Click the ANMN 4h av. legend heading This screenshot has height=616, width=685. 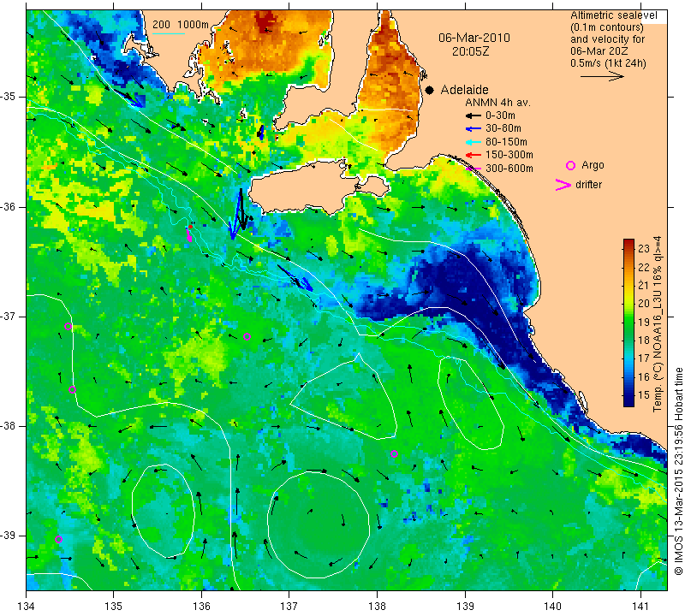[497, 103]
